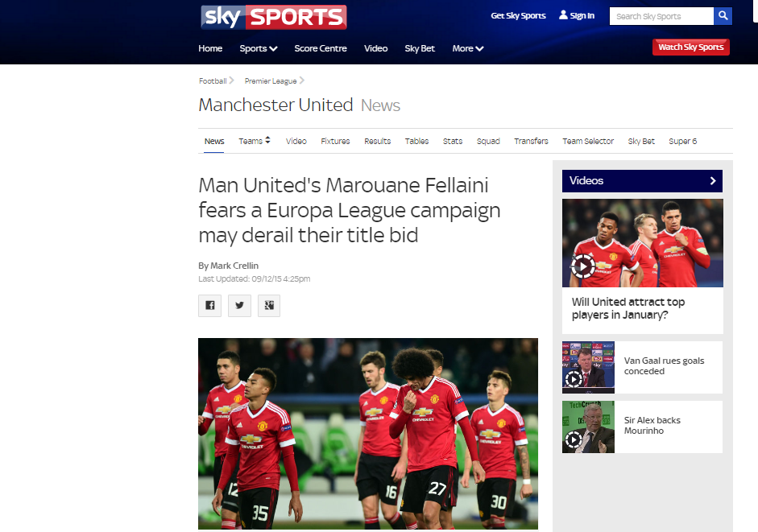Play the Will United attract top players video
Screen dimensions: 758x532
coord(583,266)
